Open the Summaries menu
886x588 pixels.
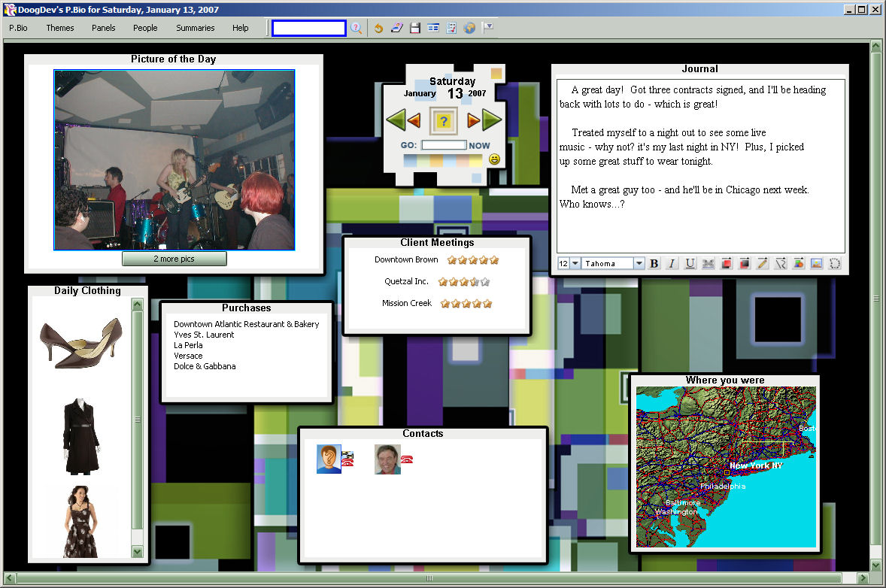click(x=196, y=28)
